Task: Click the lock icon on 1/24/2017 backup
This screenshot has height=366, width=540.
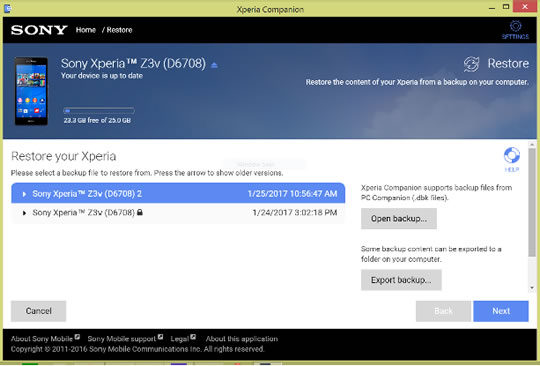Action: (139, 212)
